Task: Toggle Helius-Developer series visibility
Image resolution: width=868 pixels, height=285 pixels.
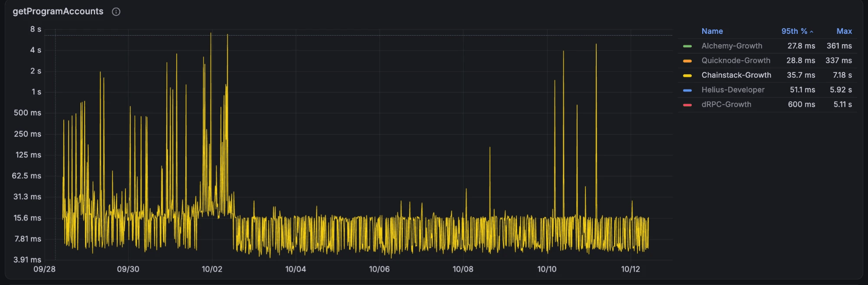Action: point(733,90)
